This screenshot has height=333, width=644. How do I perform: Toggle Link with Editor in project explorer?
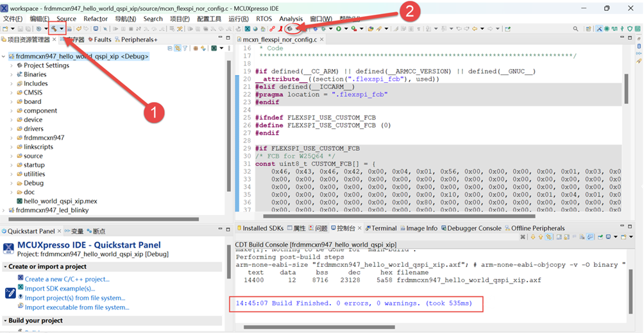pyautogui.click(x=178, y=49)
